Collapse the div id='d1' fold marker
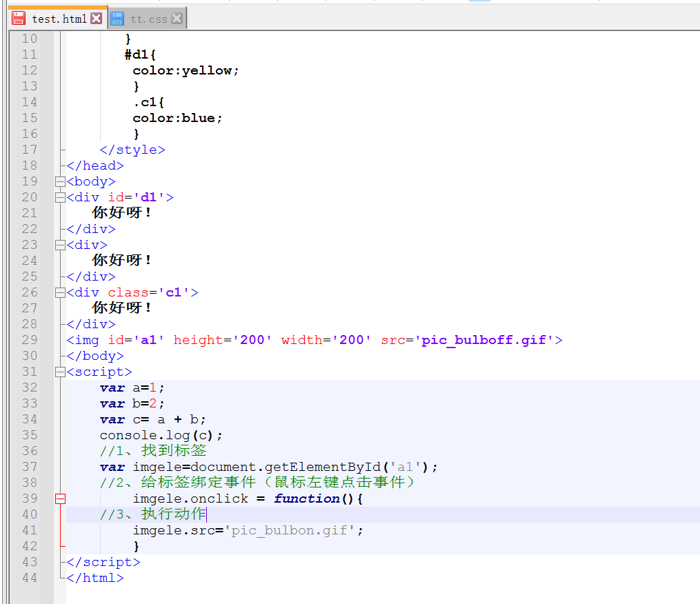Viewport: 700px width, 604px height. [x=60, y=197]
